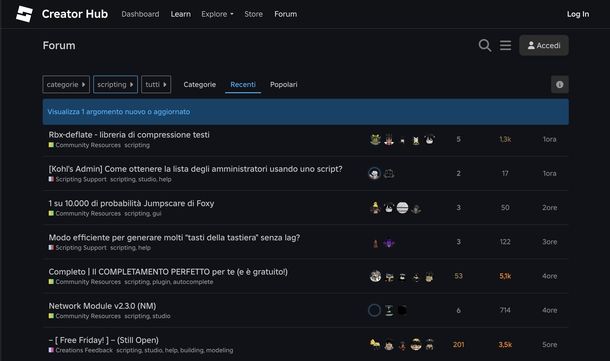Open topic Rbx-deflate libreria di compressione testi
Screen dimensions: 610x361
(x=129, y=135)
